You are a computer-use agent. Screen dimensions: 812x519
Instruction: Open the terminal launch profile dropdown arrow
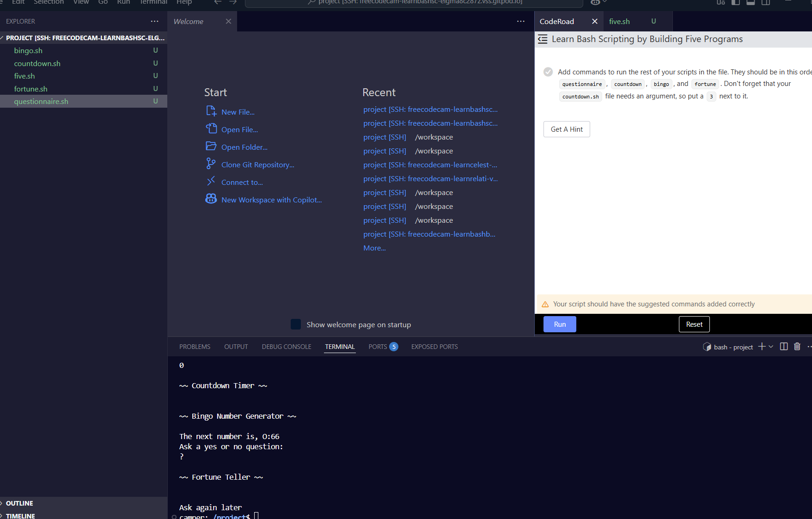click(771, 347)
